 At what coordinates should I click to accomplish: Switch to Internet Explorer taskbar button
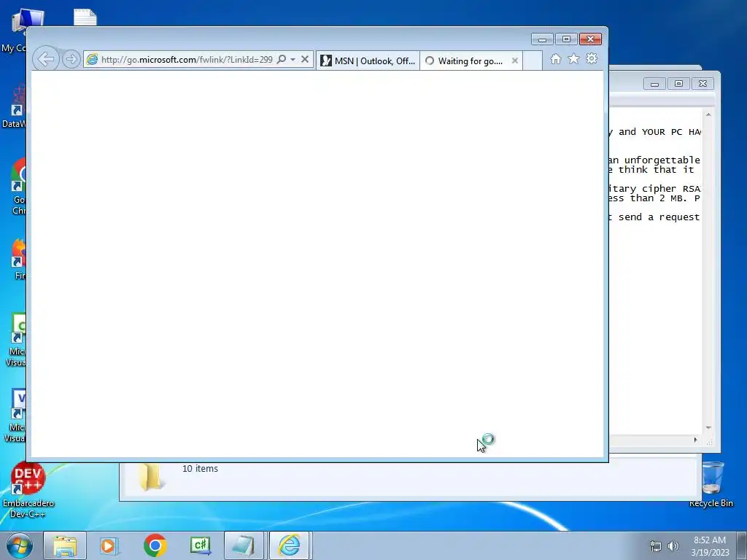pos(290,545)
